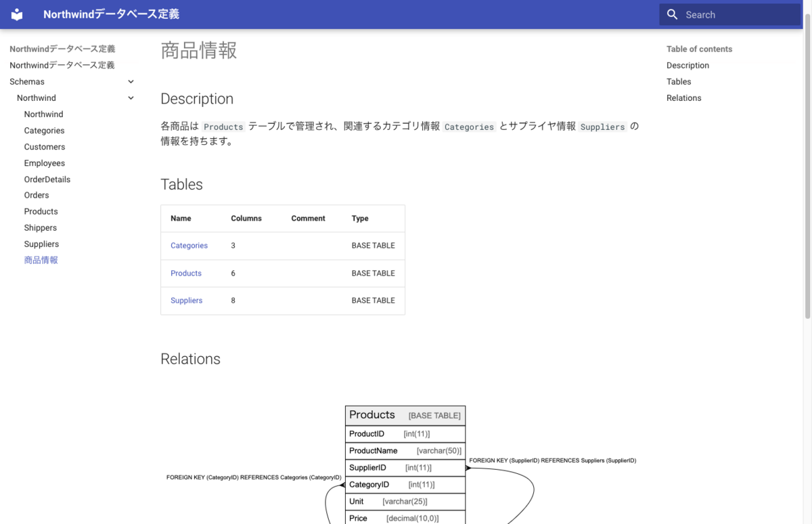
Task: Click the app logo icon in the header
Action: 16,14
